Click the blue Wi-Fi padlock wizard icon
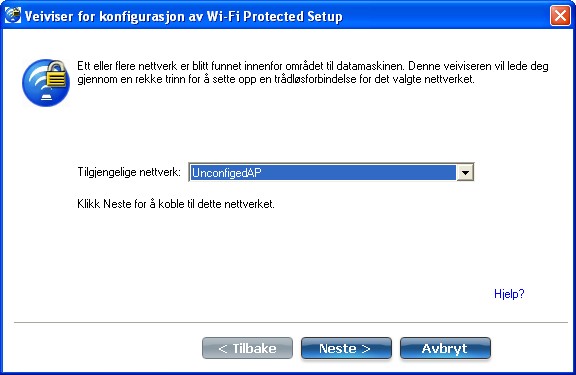 point(46,83)
